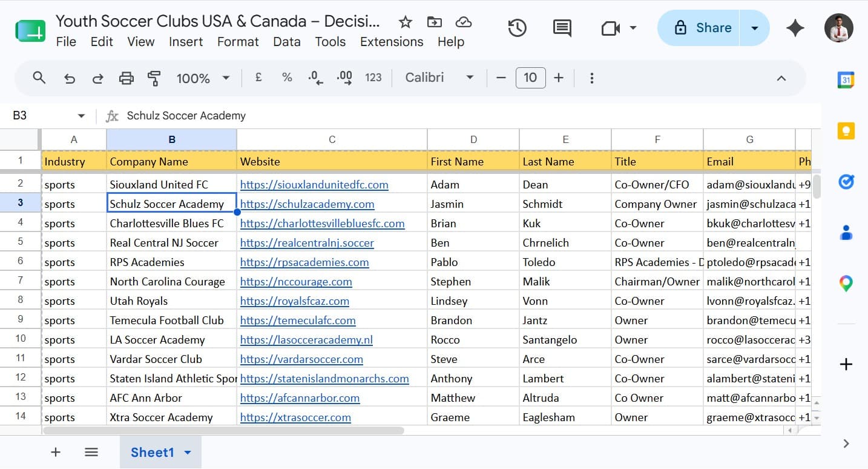Increase decimal places
The image size is (868, 469).
tap(344, 78)
